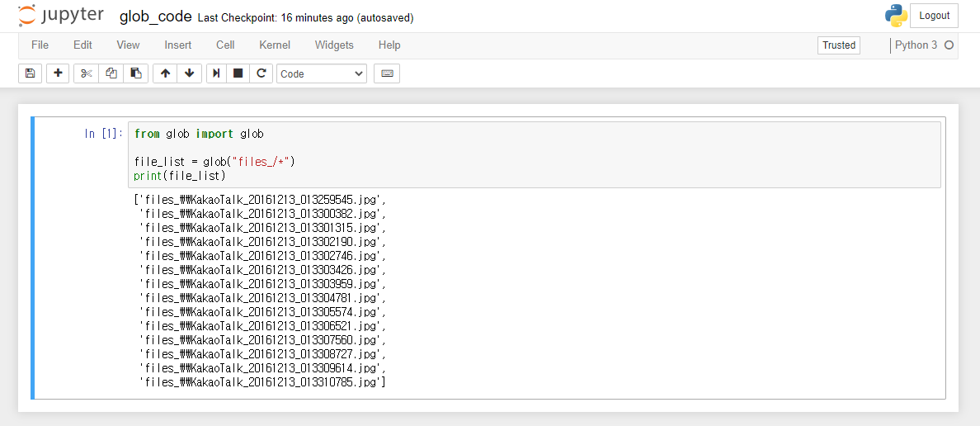Copy selected cells icon
980x426 pixels.
111,73
